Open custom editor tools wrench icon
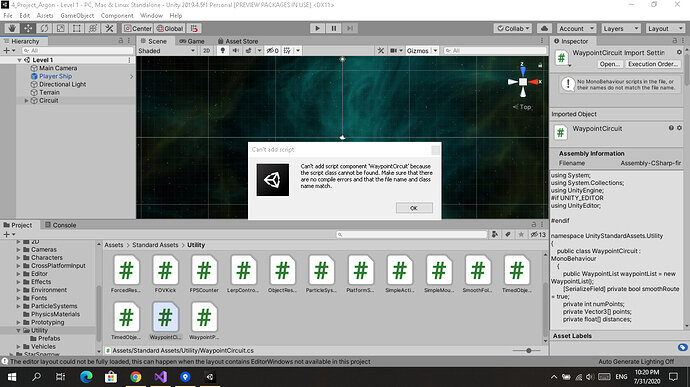 click(109, 28)
